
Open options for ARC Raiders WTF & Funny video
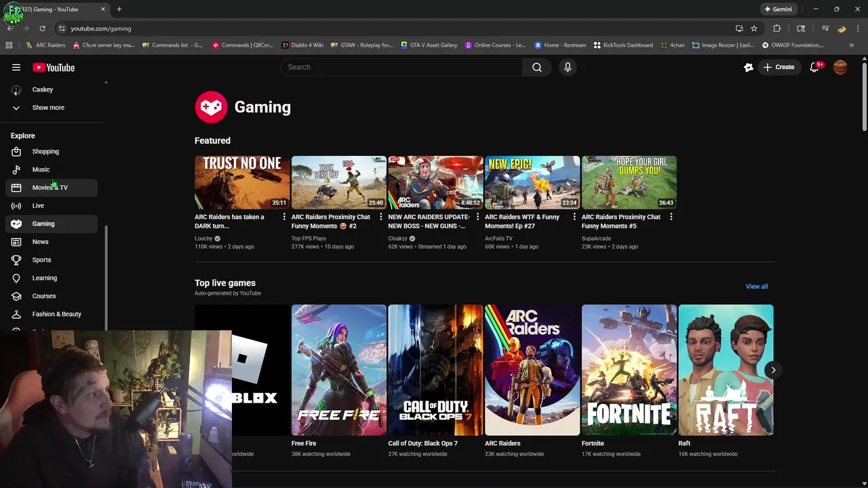[574, 217]
